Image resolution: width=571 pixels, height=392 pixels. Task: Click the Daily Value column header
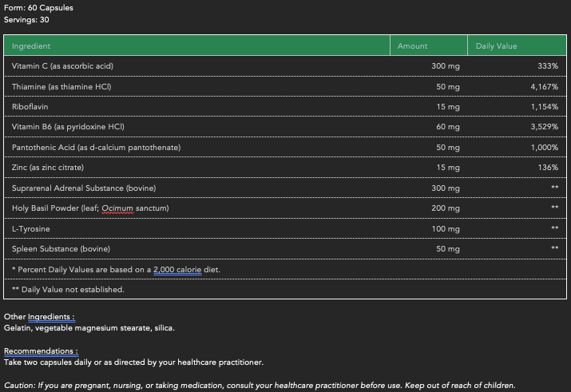[496, 46]
